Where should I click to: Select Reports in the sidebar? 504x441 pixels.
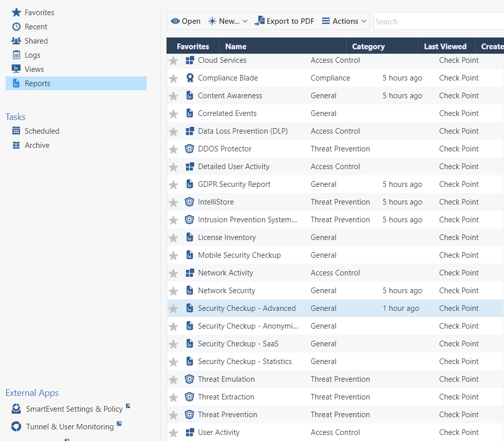(x=76, y=84)
